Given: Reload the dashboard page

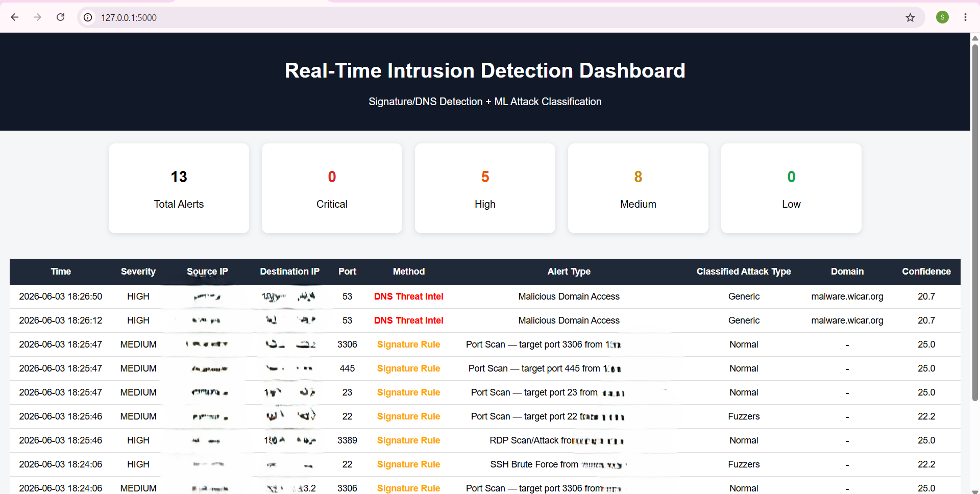Looking at the screenshot, I should click(60, 17).
